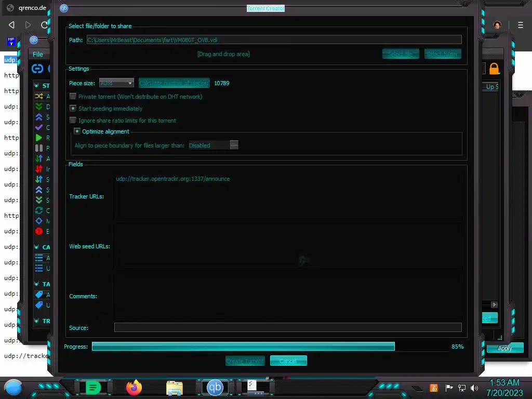This screenshot has width=532, height=399.
Task: Select the Completed checkmark filter icon
Action: coord(38,127)
